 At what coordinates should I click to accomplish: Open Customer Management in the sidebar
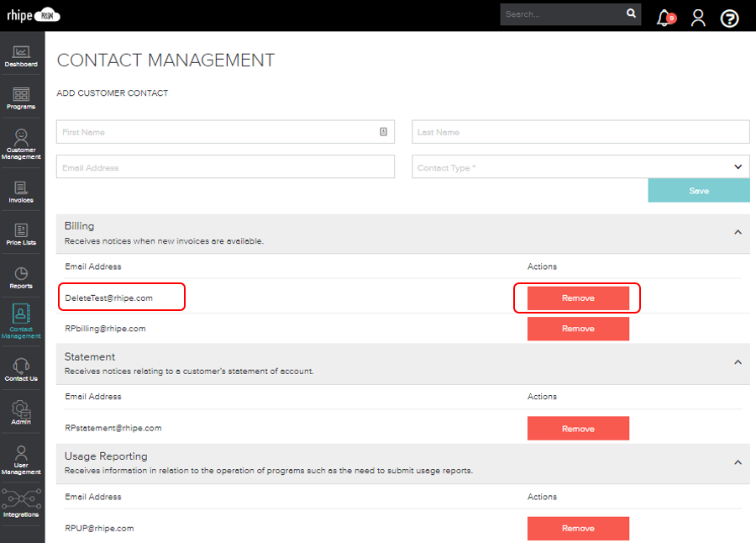pos(22,143)
